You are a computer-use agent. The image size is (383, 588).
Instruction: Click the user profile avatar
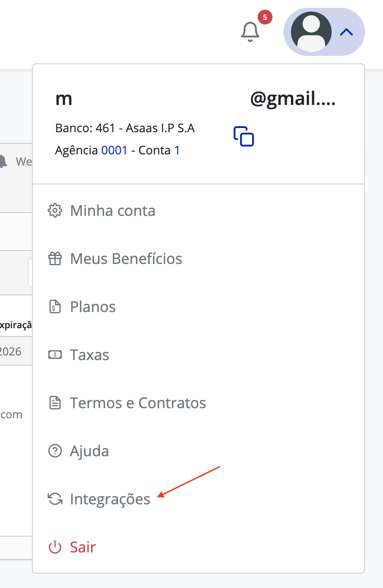(311, 32)
